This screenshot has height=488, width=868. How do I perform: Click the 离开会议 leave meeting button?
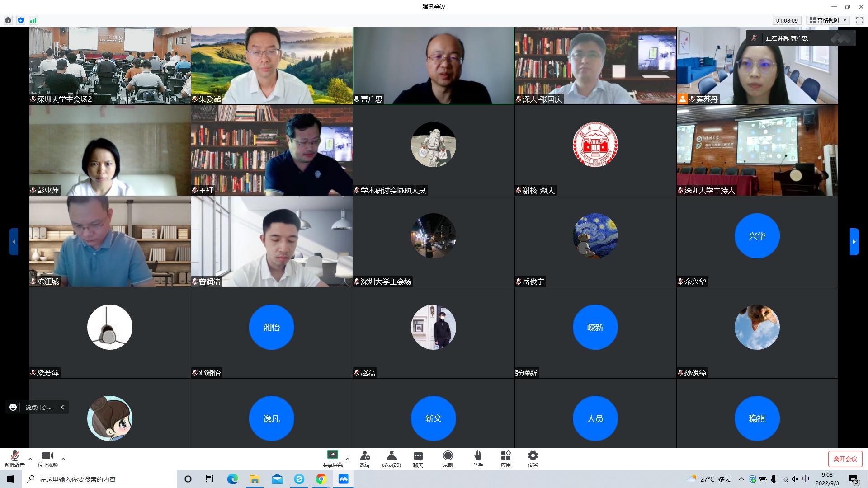click(845, 459)
